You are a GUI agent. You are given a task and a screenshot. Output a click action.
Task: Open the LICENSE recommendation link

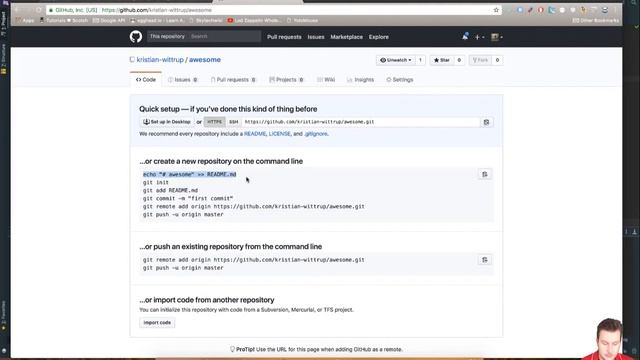pyautogui.click(x=280, y=134)
